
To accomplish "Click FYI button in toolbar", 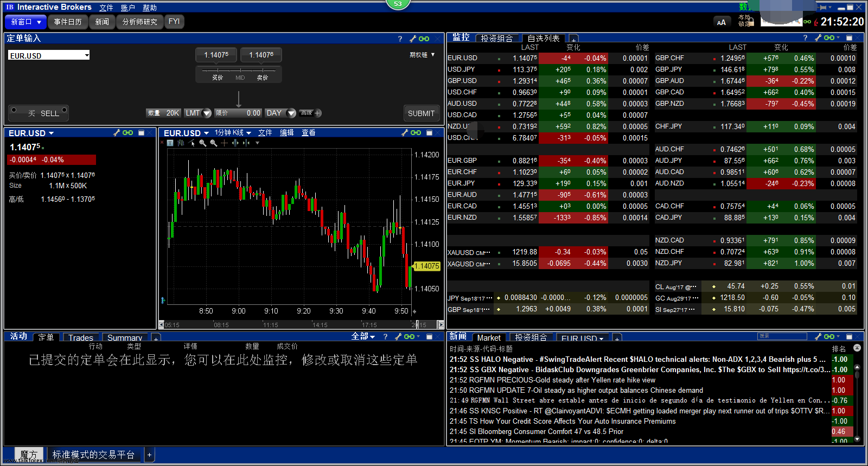I will [174, 22].
